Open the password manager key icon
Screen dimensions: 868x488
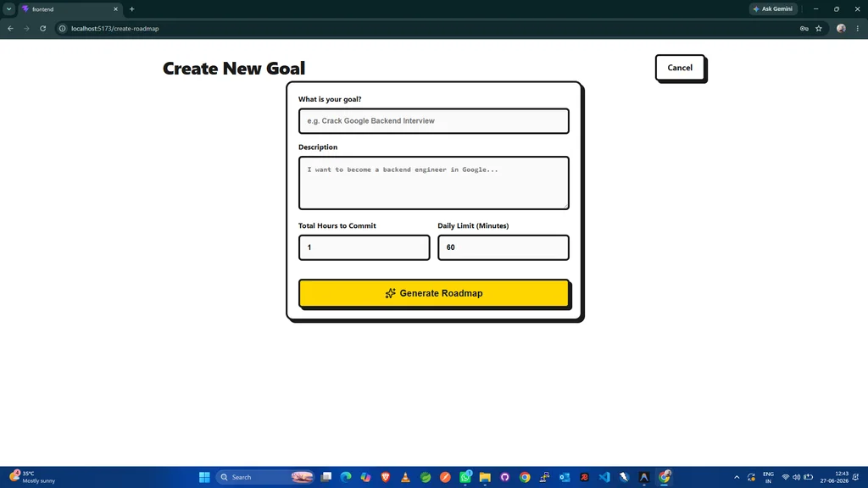coord(804,28)
